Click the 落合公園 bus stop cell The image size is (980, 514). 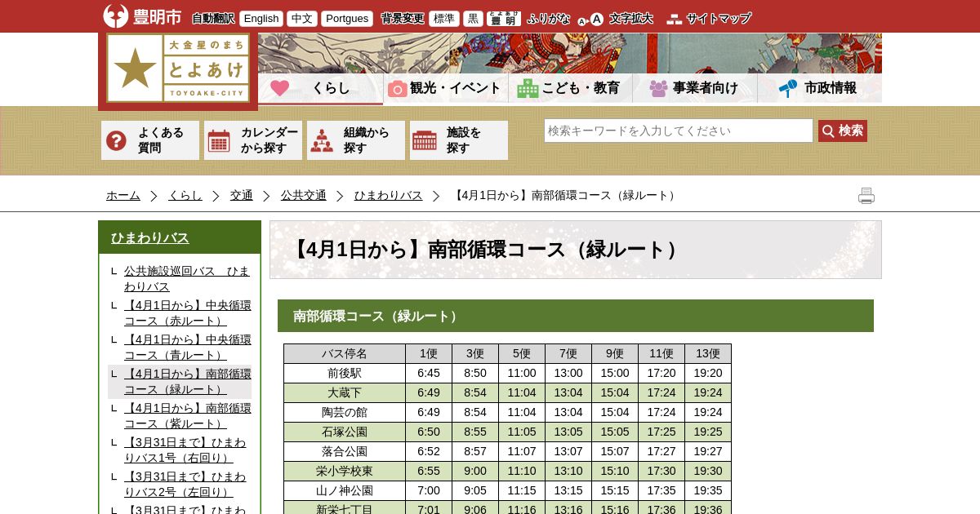(x=345, y=451)
